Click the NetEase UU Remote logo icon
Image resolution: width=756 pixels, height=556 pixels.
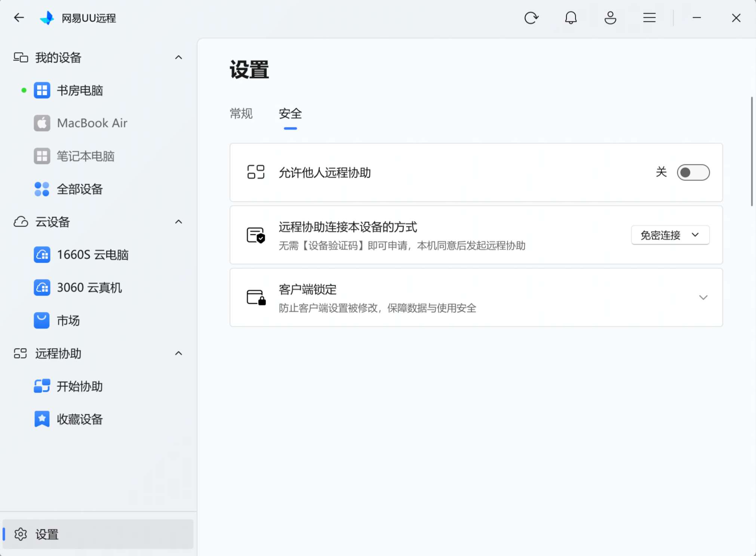pyautogui.click(x=47, y=18)
